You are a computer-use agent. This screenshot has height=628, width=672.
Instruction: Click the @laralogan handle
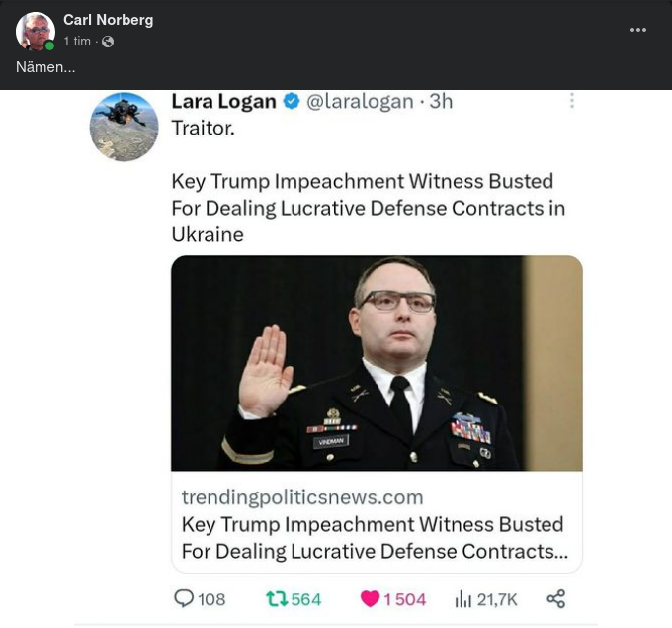point(360,101)
